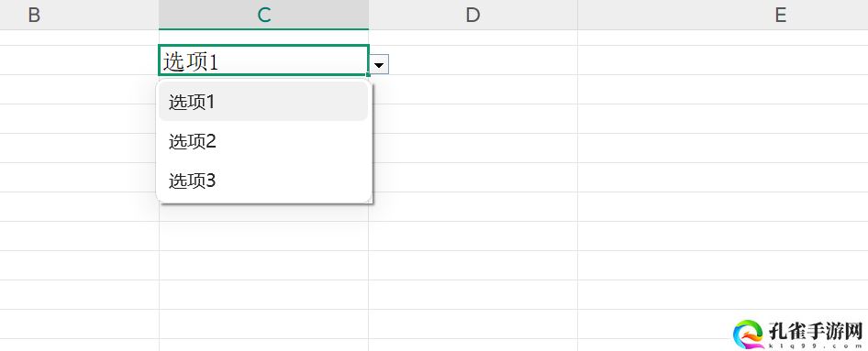Select column B cell left of active cell

pos(79,60)
